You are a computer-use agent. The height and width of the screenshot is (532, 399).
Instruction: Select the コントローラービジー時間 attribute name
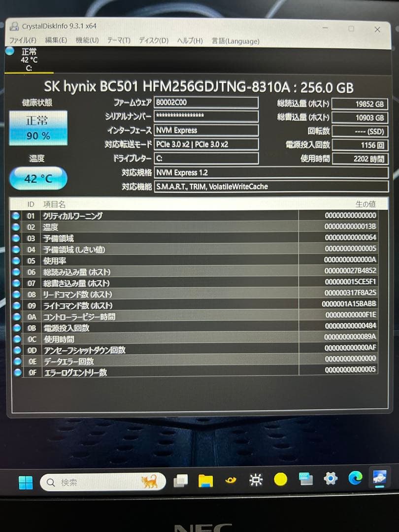[x=79, y=317]
